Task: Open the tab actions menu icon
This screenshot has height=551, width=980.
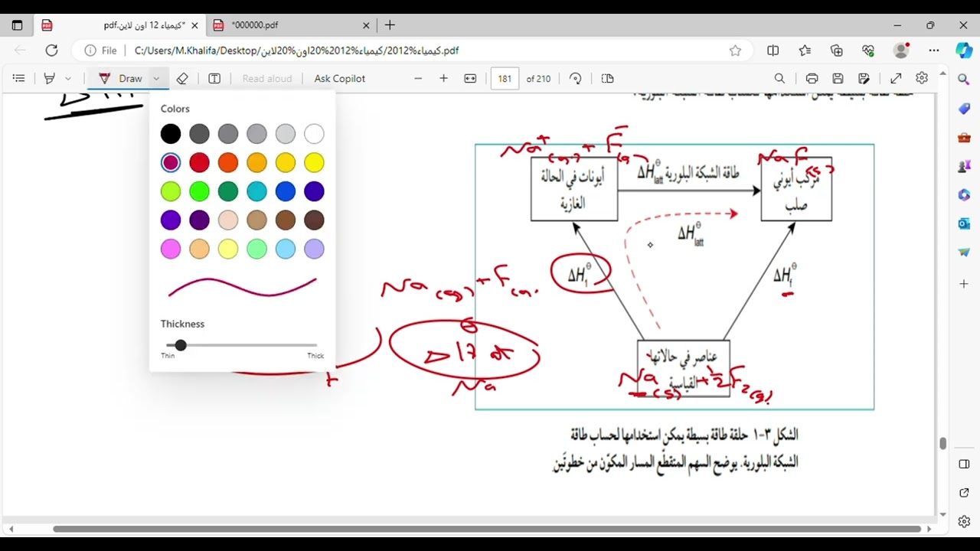Action: (17, 25)
